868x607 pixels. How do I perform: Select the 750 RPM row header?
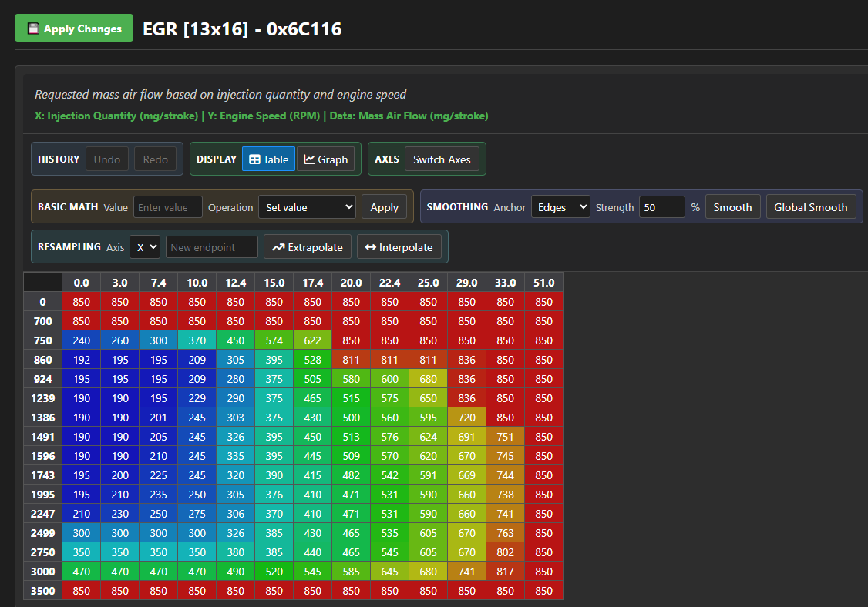tap(42, 340)
